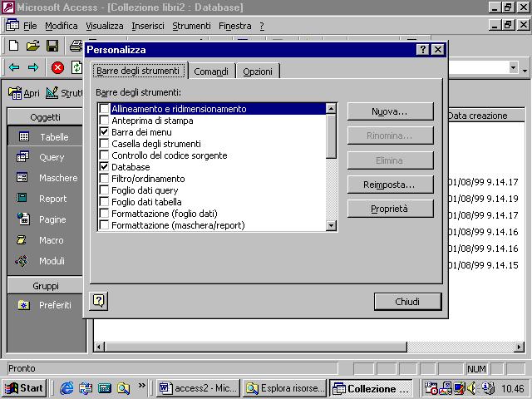The width and height of the screenshot is (532, 399).
Task: Click the toolbar list scrollbar thumb
Action: pos(331,136)
